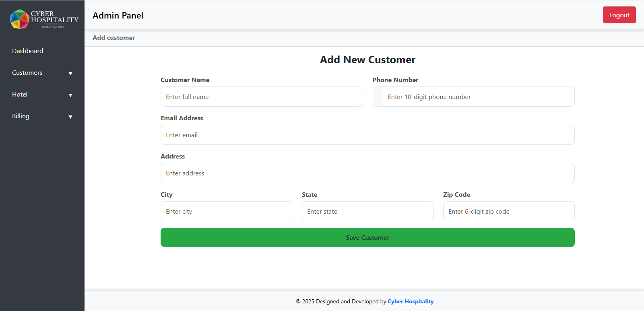Click the Add customer breadcrumb text
Image resolution: width=644 pixels, height=311 pixels.
[x=114, y=38]
